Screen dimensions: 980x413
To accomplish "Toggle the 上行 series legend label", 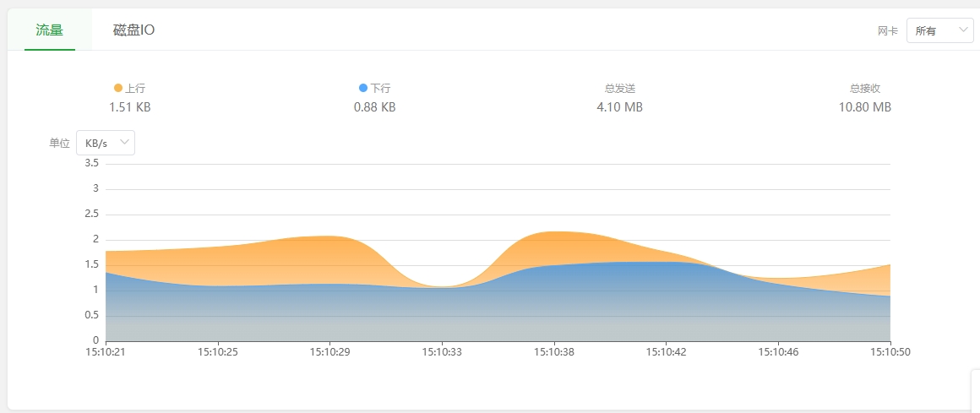I will (x=135, y=88).
